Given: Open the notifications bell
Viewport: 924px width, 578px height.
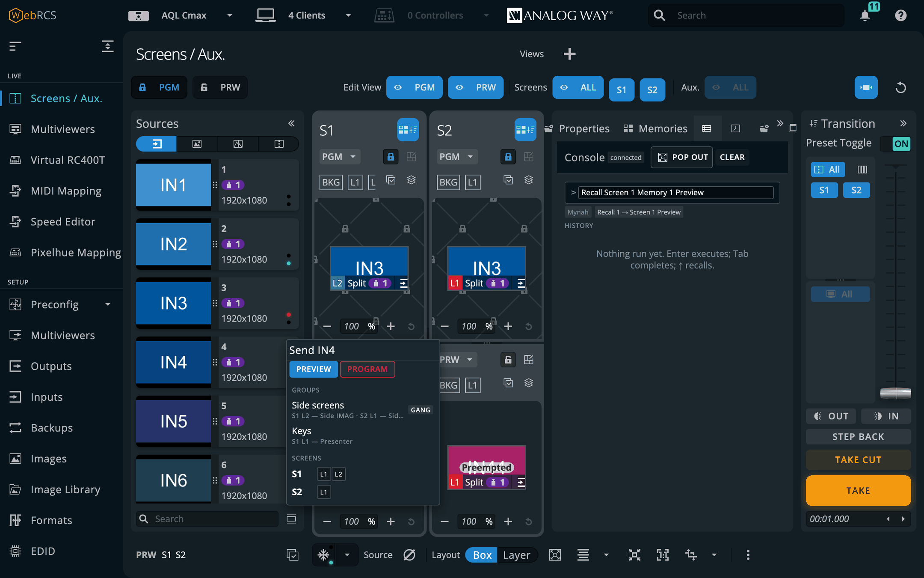Looking at the screenshot, I should (865, 15).
